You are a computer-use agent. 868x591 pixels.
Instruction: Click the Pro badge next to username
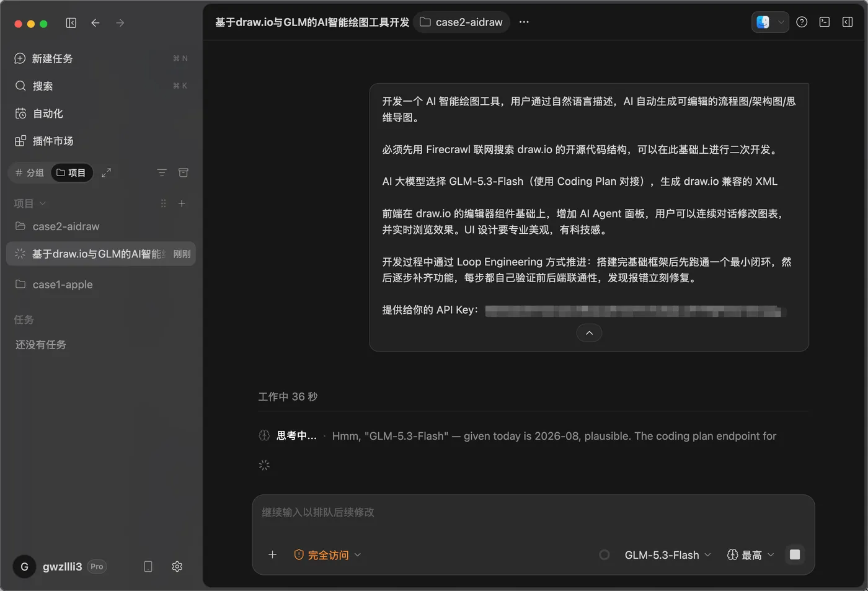click(97, 566)
